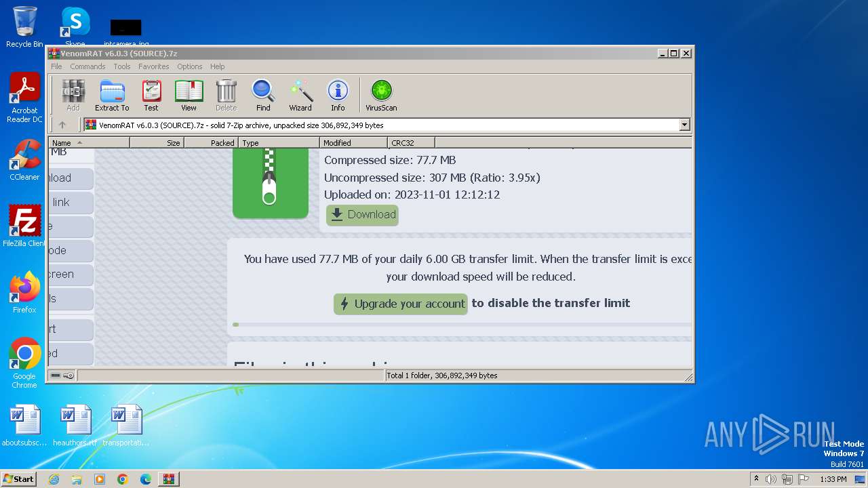Open the heauthors.rtf desktop file
The width and height of the screenshot is (868, 488).
point(75,426)
